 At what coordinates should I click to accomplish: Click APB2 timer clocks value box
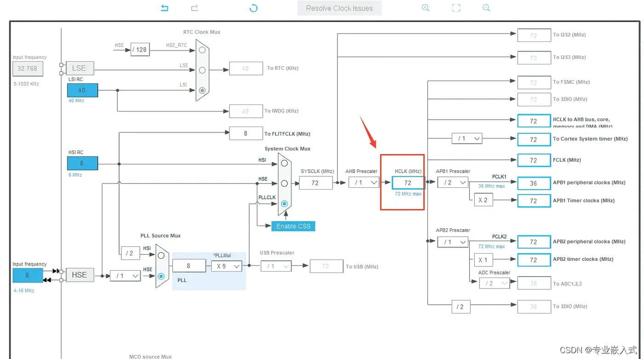[534, 260]
